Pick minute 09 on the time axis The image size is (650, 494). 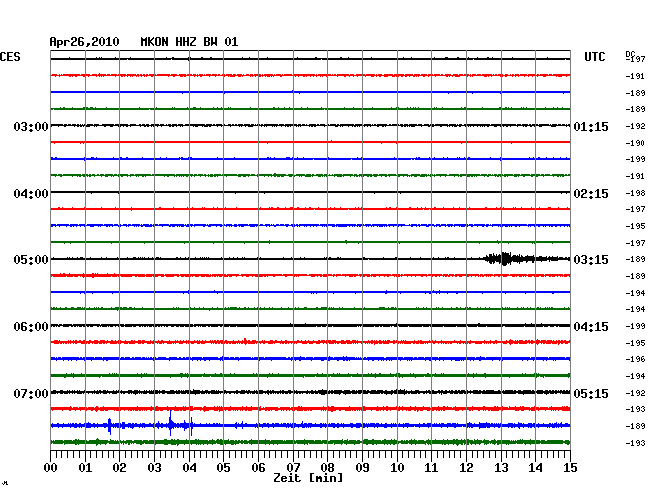coord(362,468)
